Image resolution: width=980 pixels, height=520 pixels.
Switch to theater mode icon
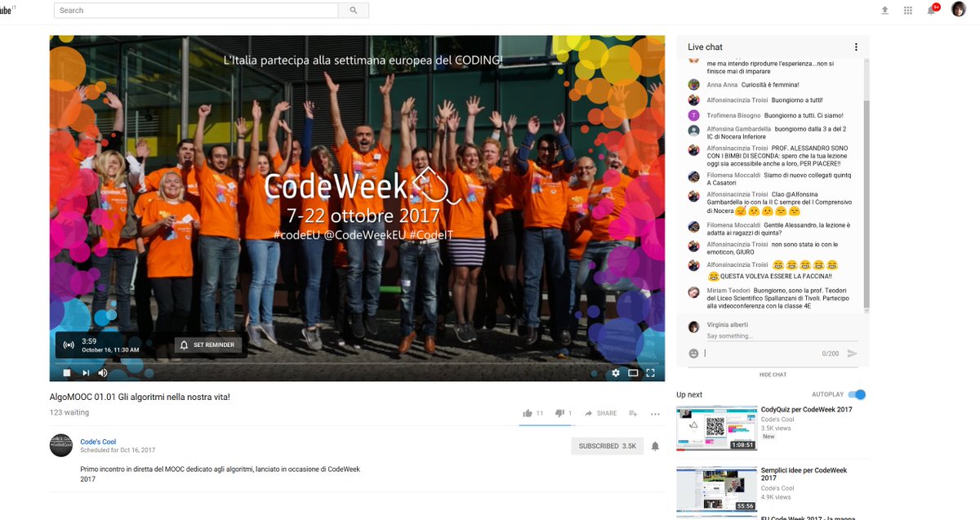(633, 373)
